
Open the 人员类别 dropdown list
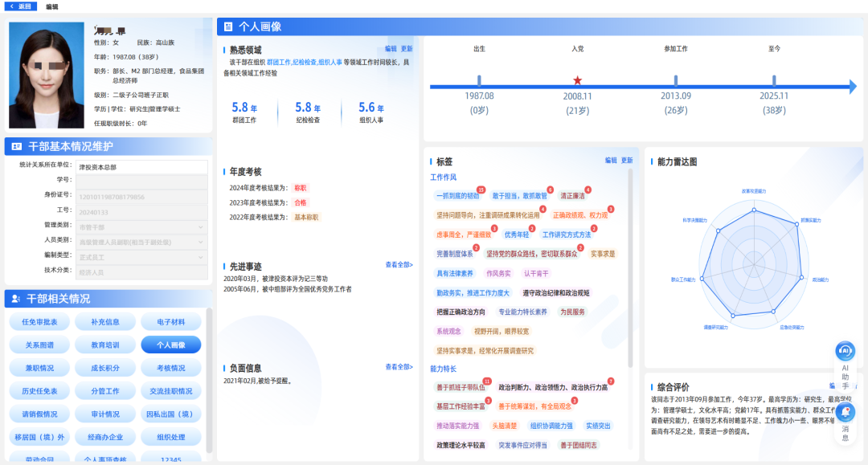tap(141, 242)
